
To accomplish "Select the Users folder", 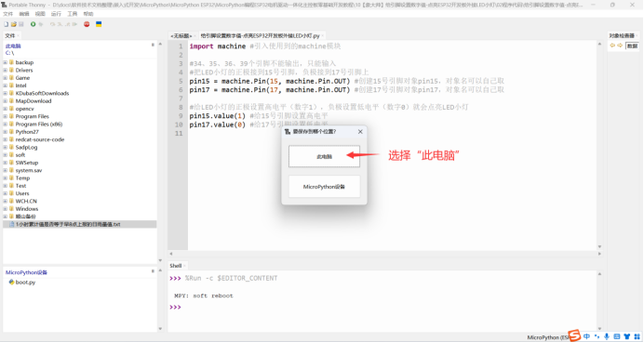I will [22, 193].
